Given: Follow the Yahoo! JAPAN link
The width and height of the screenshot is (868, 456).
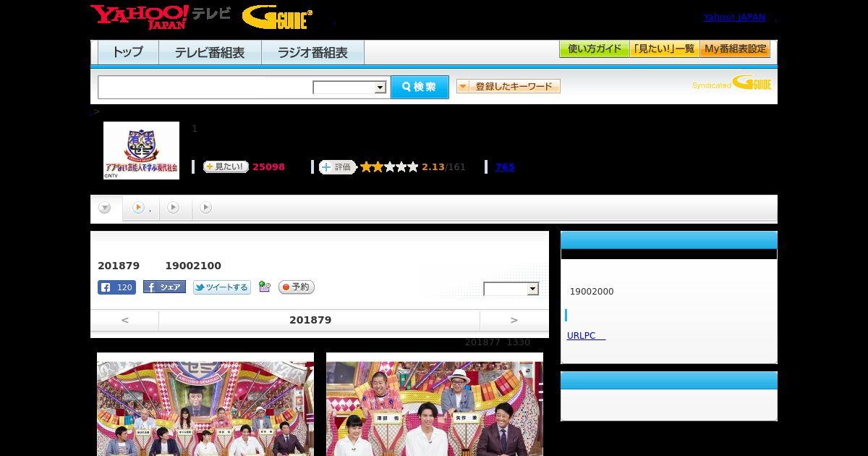Looking at the screenshot, I should click(x=734, y=17).
